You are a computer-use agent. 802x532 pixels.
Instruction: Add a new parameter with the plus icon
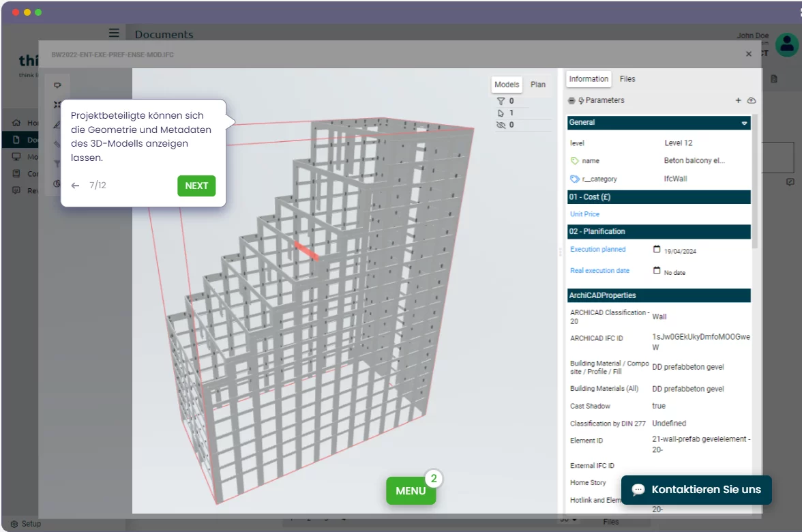[x=738, y=100]
